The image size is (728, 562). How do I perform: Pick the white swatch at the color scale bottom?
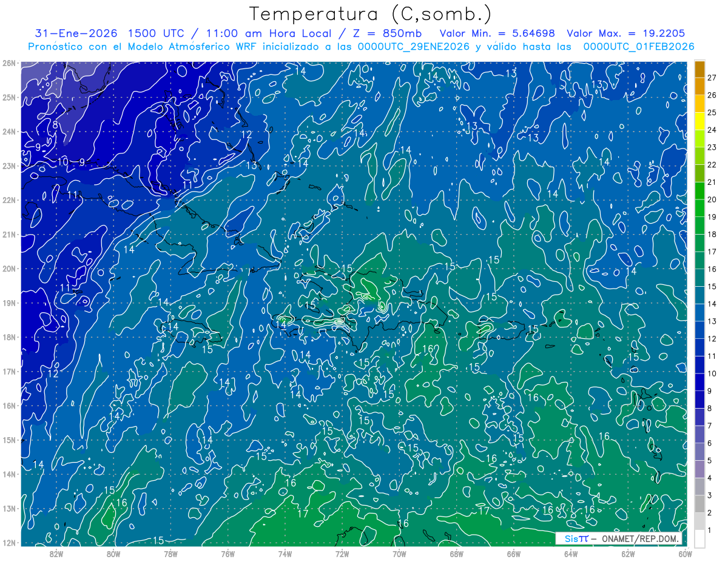[699, 538]
